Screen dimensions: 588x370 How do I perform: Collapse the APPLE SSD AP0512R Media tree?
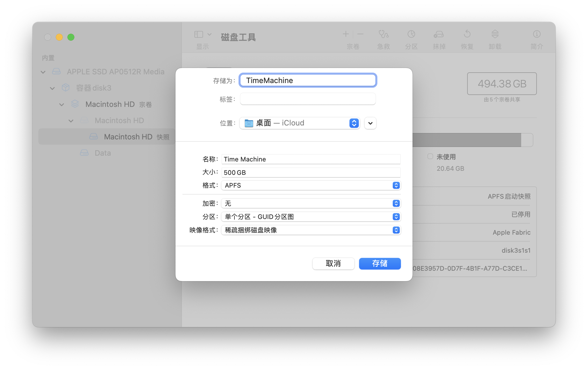pos(43,72)
